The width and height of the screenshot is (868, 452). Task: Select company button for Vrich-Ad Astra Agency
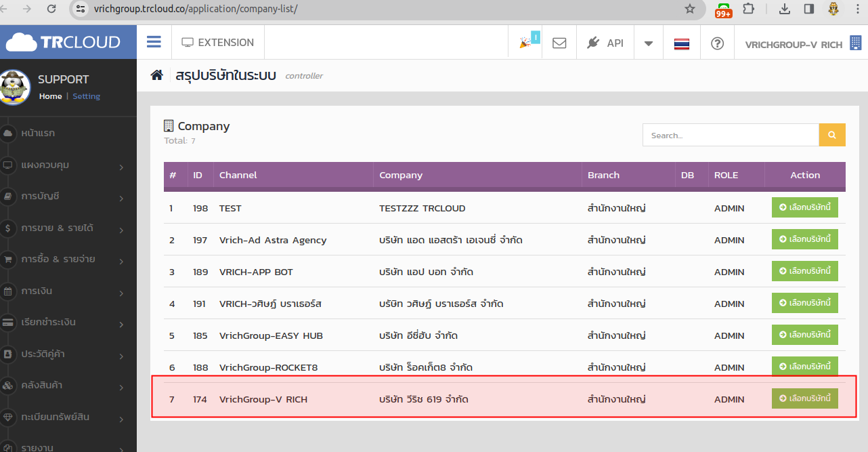[x=805, y=239]
